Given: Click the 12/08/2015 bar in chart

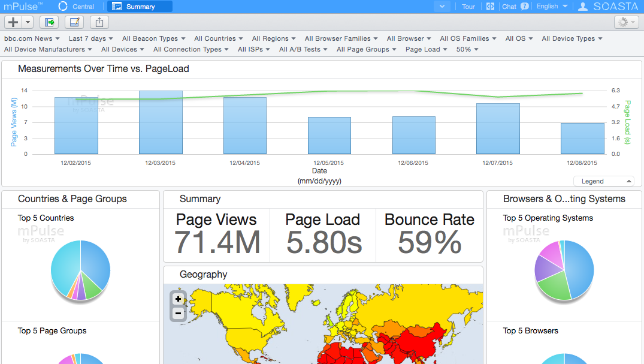Looking at the screenshot, I should click(582, 139).
